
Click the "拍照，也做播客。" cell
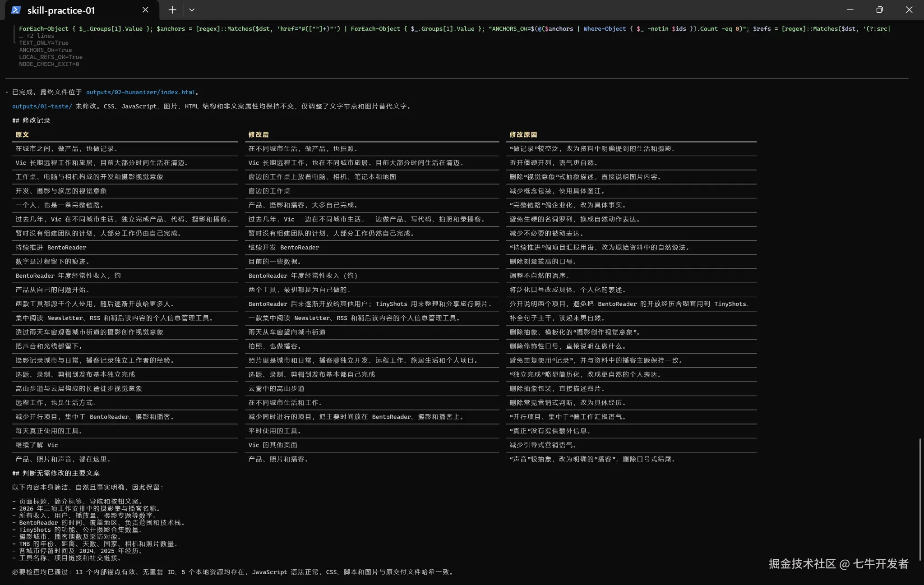point(275,346)
